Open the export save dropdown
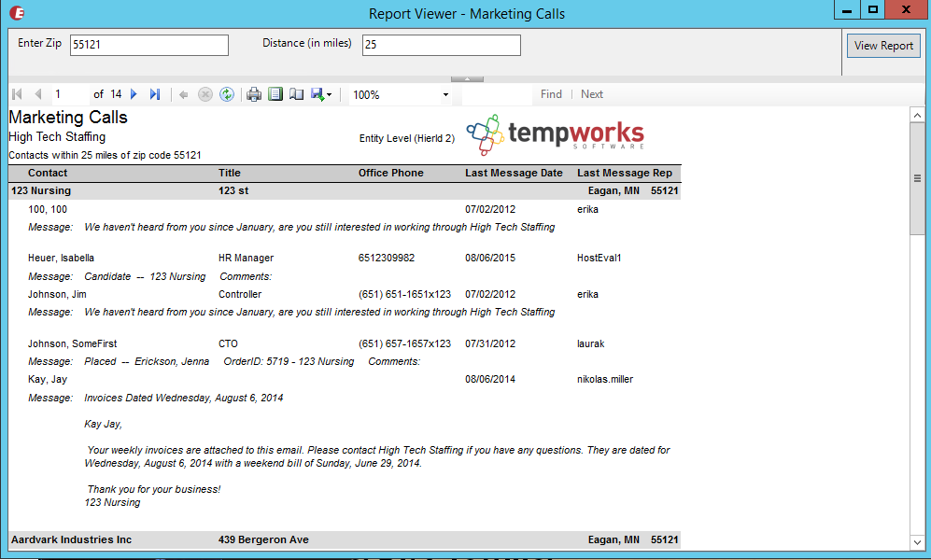The height and width of the screenshot is (560, 931). tap(321, 94)
